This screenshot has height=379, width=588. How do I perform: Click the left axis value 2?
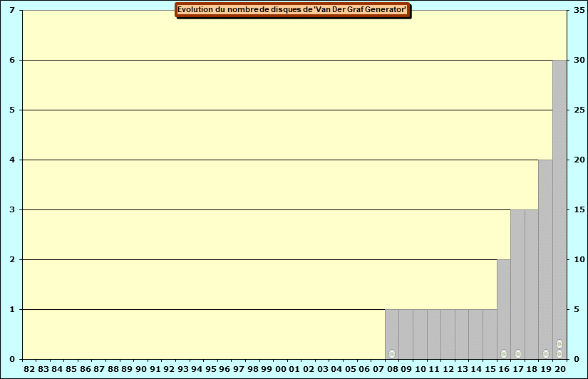12,259
